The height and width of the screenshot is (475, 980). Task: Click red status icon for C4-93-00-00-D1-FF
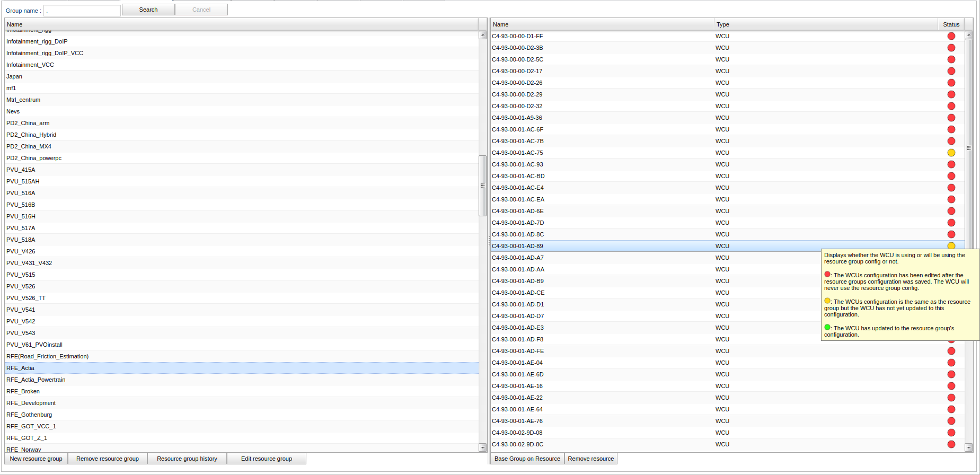click(x=951, y=36)
